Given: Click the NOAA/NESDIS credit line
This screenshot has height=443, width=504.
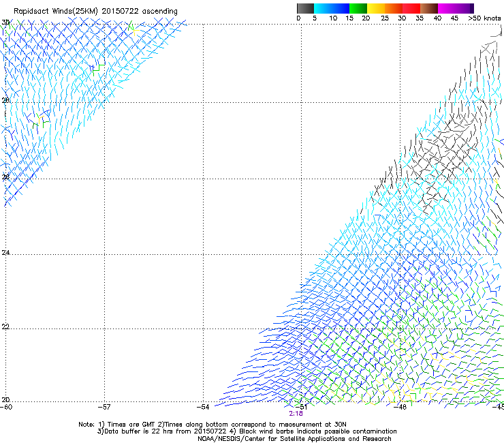Looking at the screenshot, I should [x=294, y=439].
